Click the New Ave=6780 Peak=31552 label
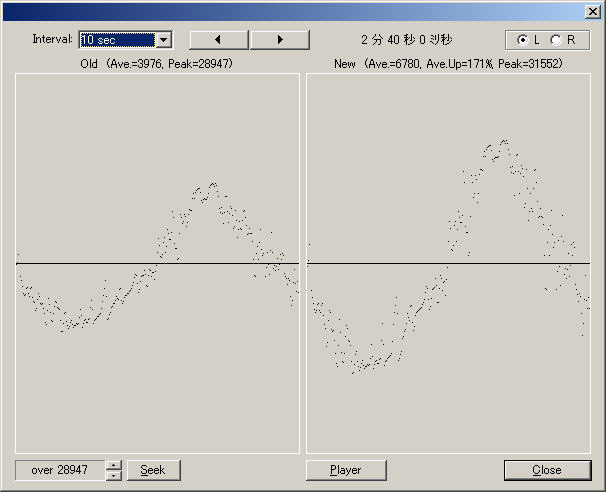Image resolution: width=606 pixels, height=492 pixels. (448, 63)
